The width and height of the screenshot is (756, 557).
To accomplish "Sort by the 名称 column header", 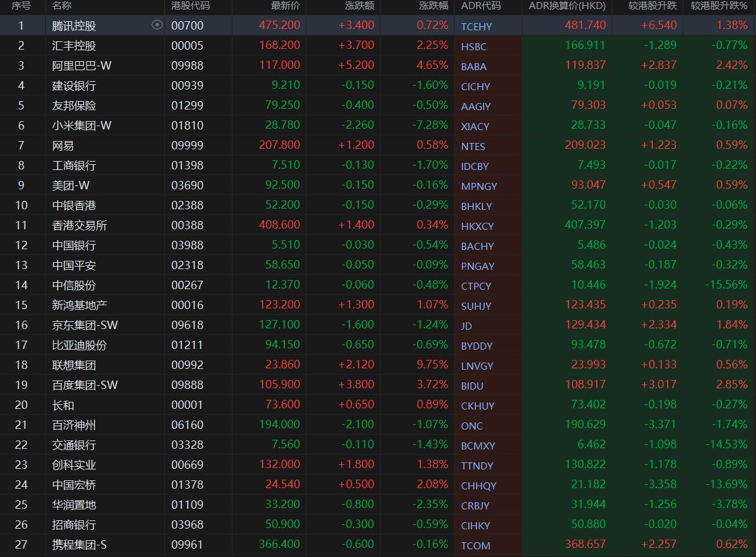I will (62, 5).
